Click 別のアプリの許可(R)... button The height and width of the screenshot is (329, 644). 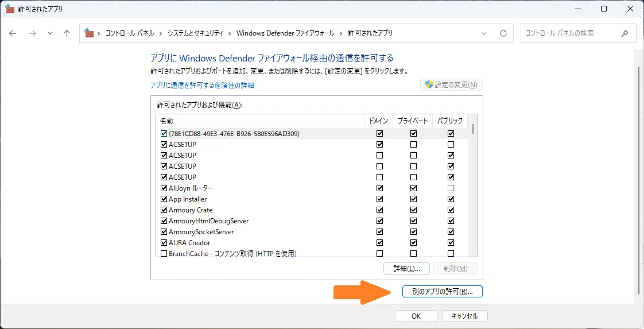point(443,292)
